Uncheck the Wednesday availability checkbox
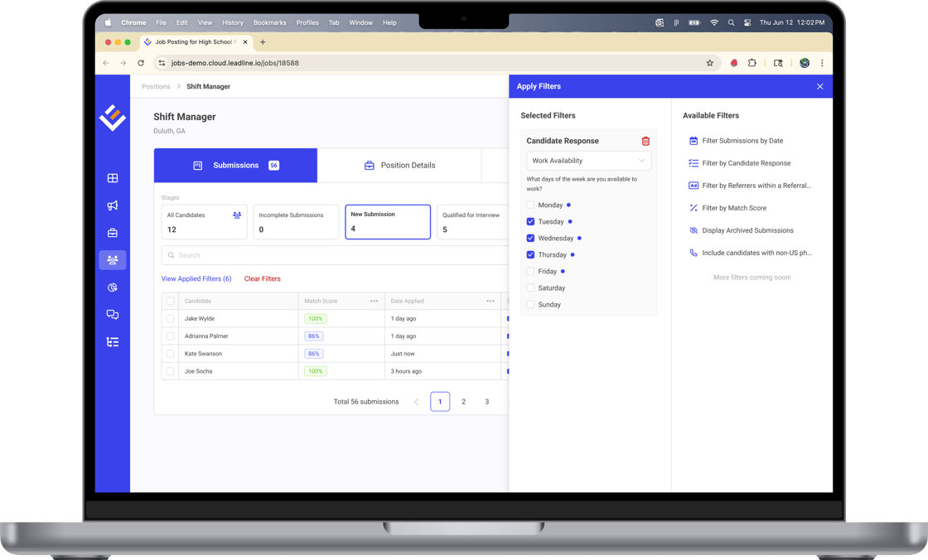Screen dimensions: 928x560 click(530, 239)
